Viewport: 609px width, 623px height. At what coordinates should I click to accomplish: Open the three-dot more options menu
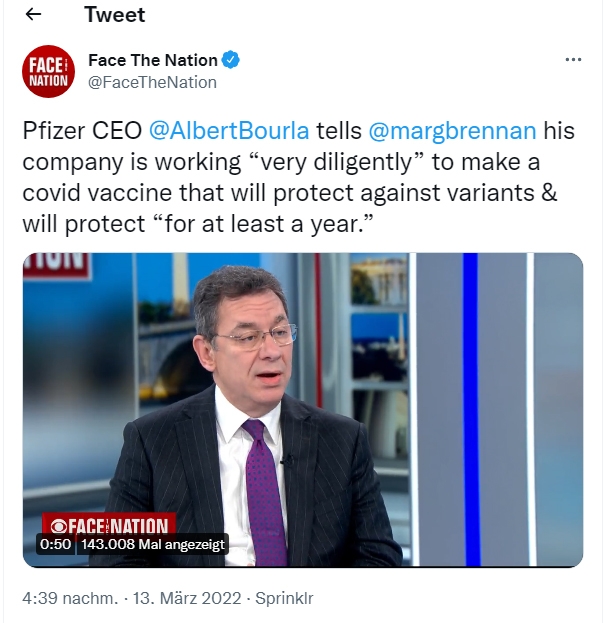coord(573,60)
